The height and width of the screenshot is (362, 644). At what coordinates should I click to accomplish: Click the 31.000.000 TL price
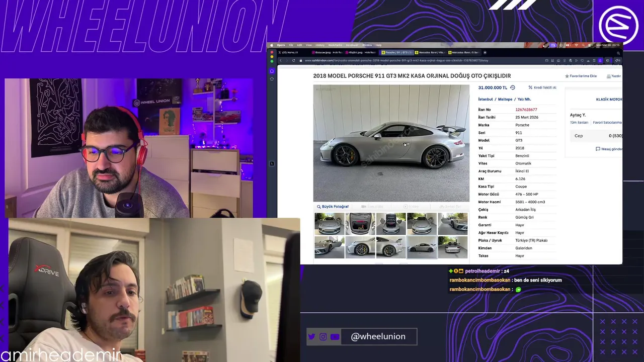pyautogui.click(x=493, y=87)
